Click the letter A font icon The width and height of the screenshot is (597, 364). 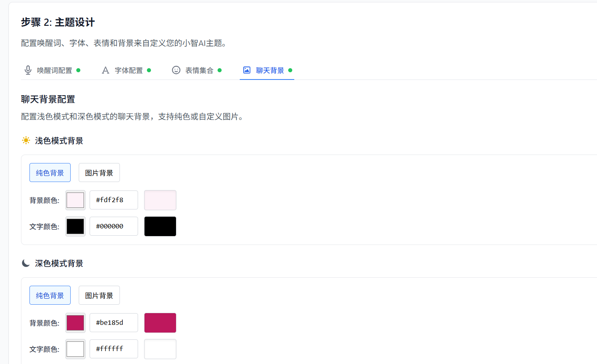(x=105, y=70)
